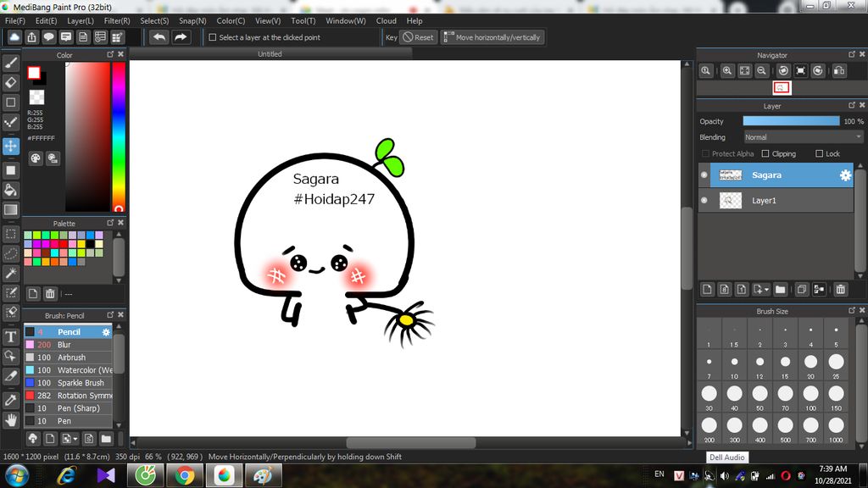The image size is (868, 488).
Task: Activate the Hand pan tool
Action: (x=11, y=419)
